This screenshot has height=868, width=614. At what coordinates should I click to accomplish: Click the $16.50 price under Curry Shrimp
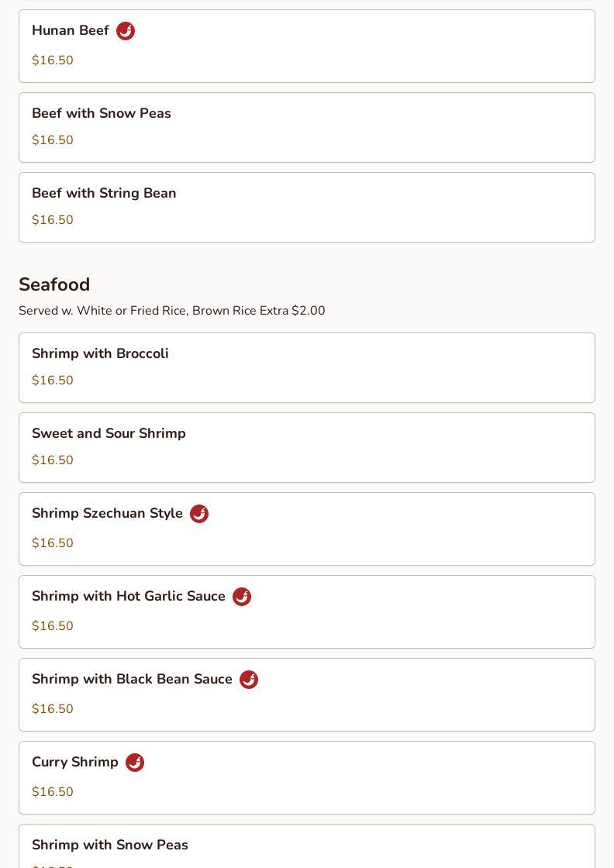tap(53, 792)
